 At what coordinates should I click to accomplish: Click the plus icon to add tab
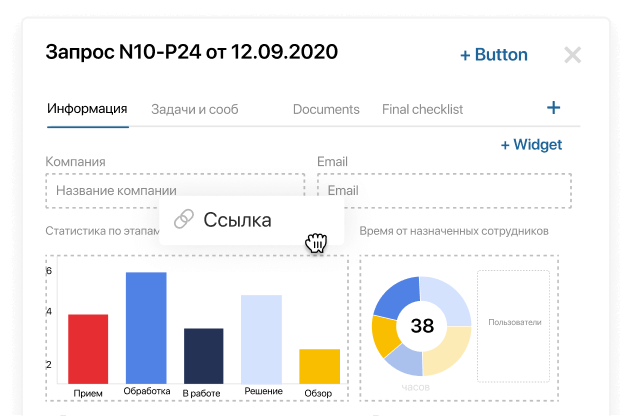[553, 108]
